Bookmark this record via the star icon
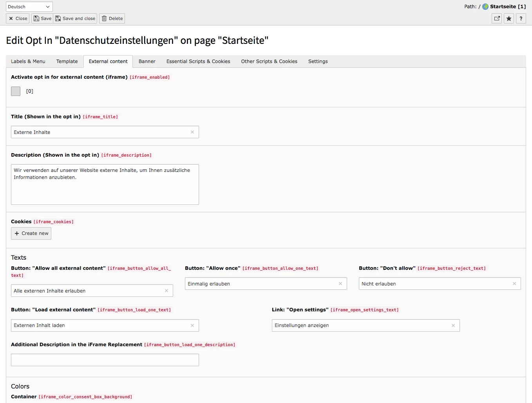Screen dimensions: 532x403 click(x=508, y=18)
